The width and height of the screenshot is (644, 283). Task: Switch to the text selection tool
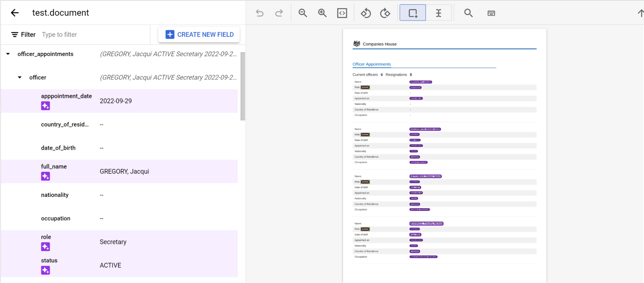click(x=438, y=13)
